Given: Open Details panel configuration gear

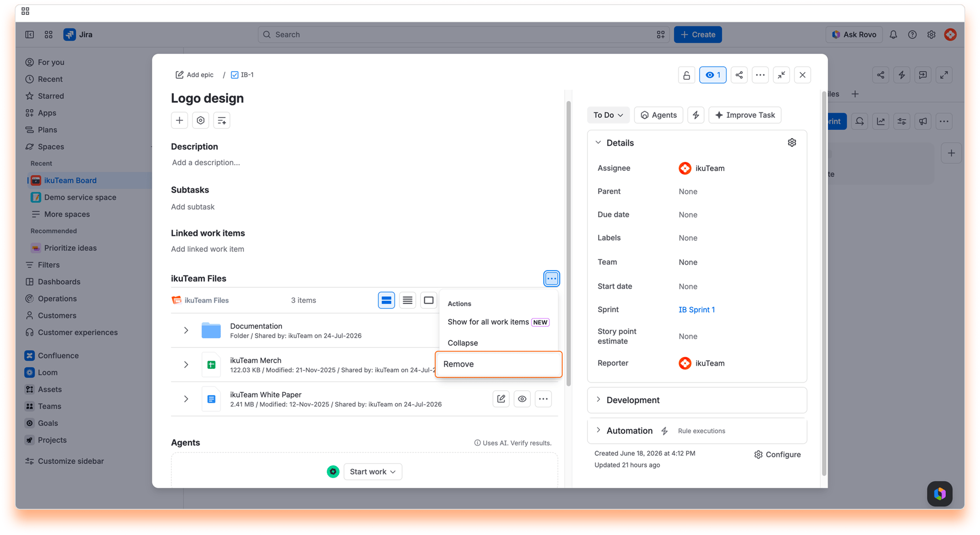Looking at the screenshot, I should point(791,142).
